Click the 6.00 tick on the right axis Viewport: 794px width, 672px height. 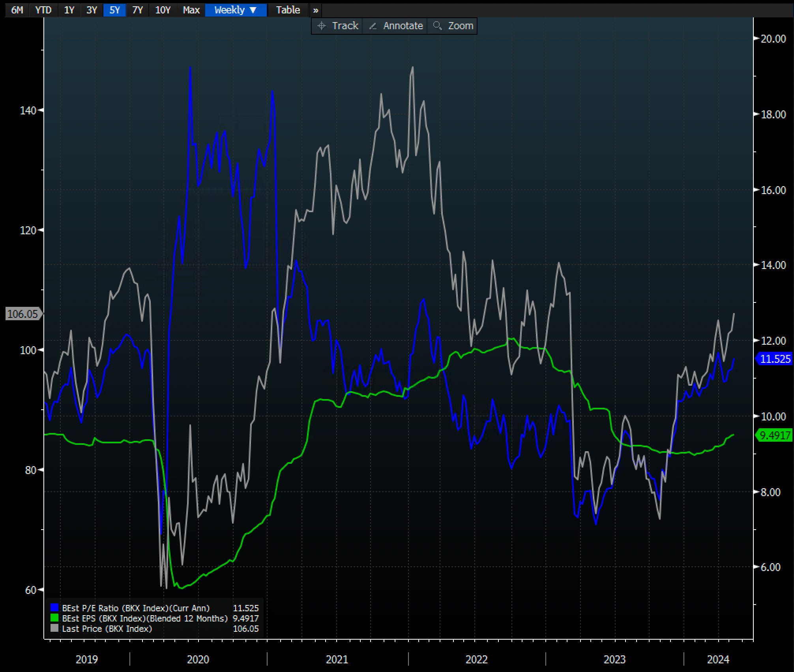click(x=770, y=567)
